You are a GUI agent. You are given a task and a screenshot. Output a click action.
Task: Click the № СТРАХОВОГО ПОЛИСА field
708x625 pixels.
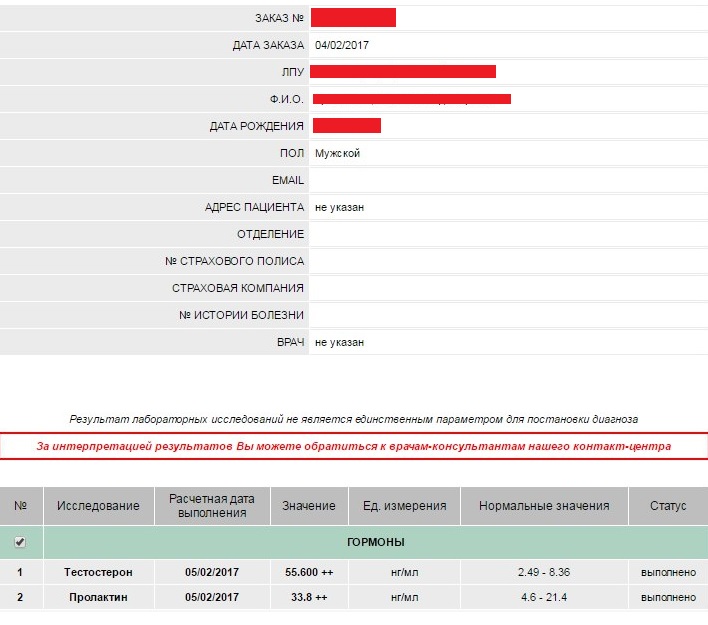pyautogui.click(x=508, y=261)
